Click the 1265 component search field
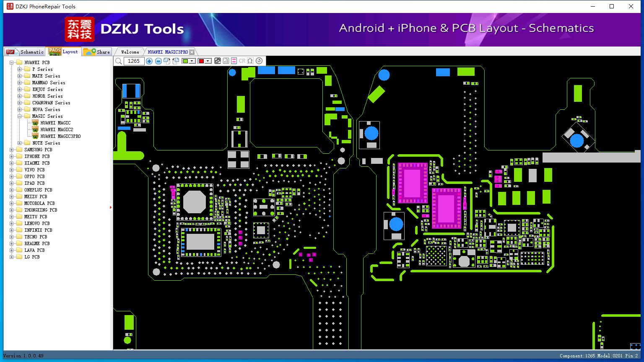 coord(134,61)
